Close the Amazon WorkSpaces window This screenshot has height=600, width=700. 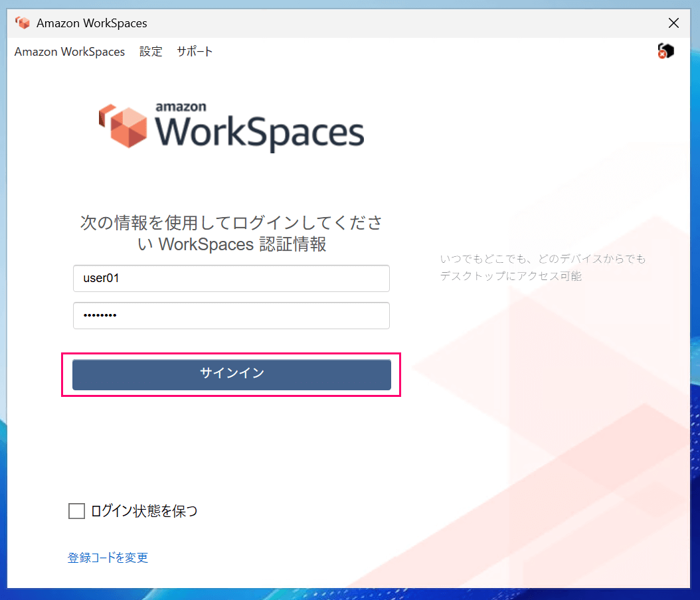pos(673,23)
